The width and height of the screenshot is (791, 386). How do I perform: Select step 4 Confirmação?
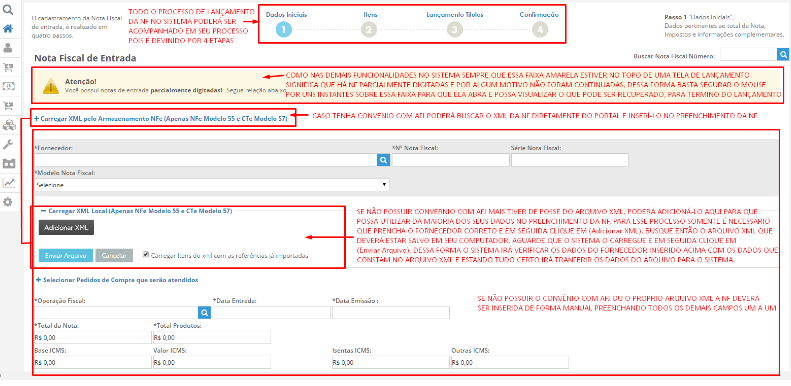click(540, 30)
